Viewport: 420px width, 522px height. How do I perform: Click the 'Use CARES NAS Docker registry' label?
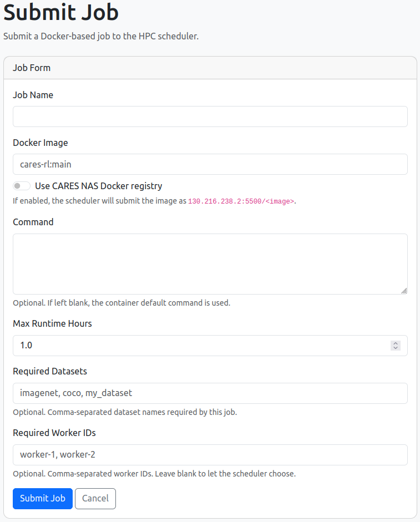(x=99, y=186)
